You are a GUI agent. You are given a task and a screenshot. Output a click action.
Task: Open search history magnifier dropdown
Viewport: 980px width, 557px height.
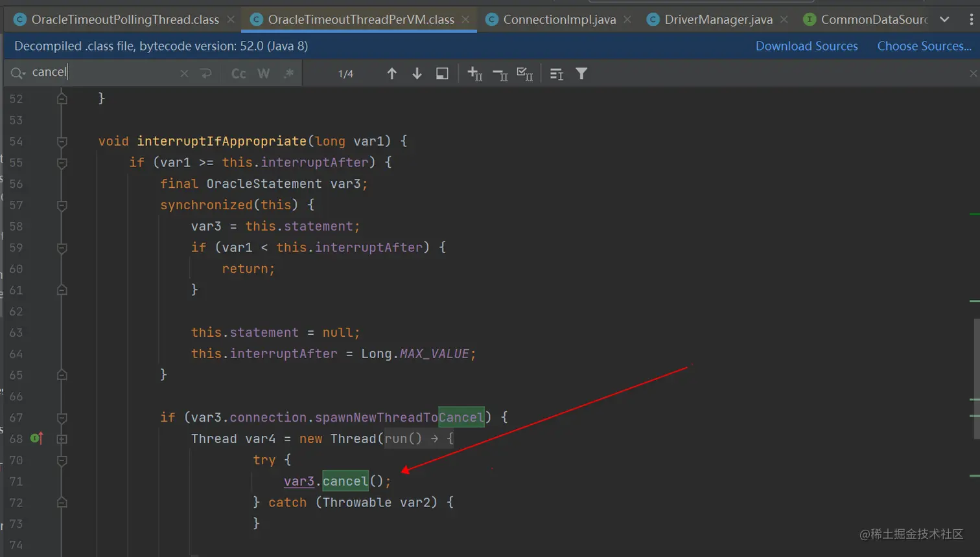pyautogui.click(x=17, y=73)
